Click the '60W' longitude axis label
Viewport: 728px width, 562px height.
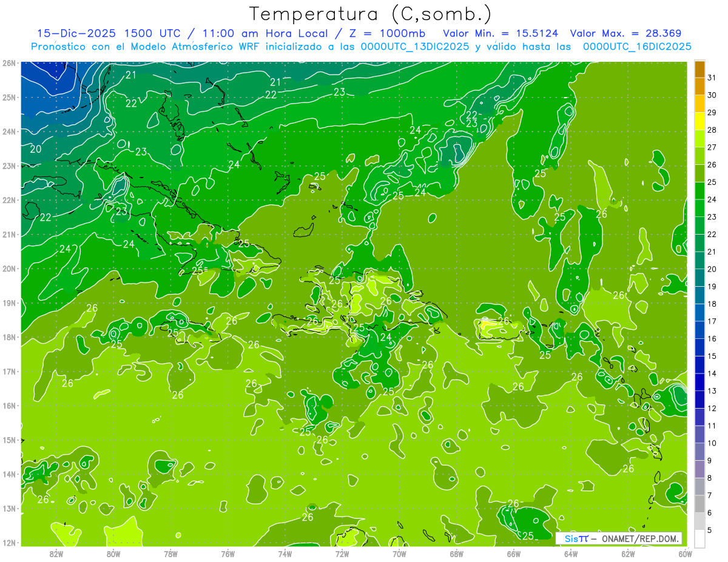(685, 554)
